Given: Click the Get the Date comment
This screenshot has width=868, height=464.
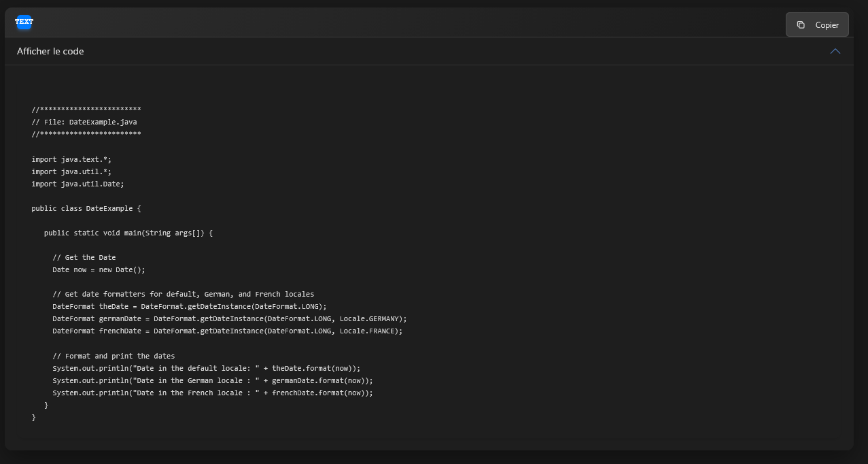Looking at the screenshot, I should [84, 258].
